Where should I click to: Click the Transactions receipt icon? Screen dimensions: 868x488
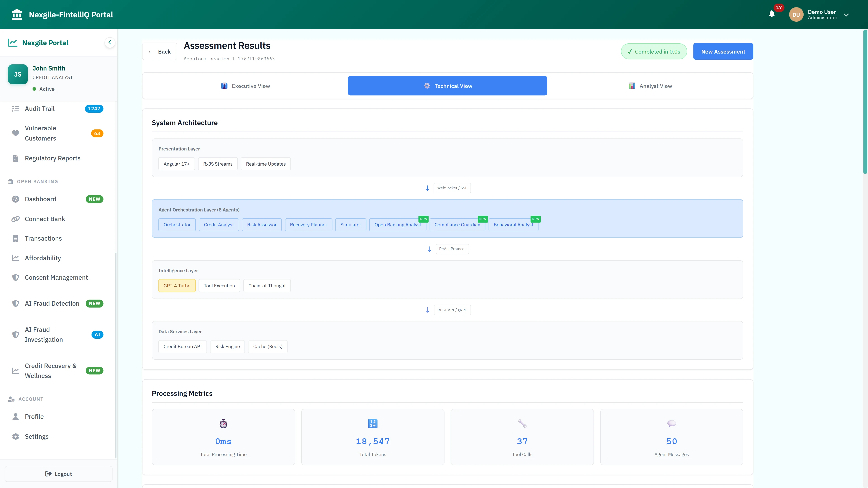(16, 239)
